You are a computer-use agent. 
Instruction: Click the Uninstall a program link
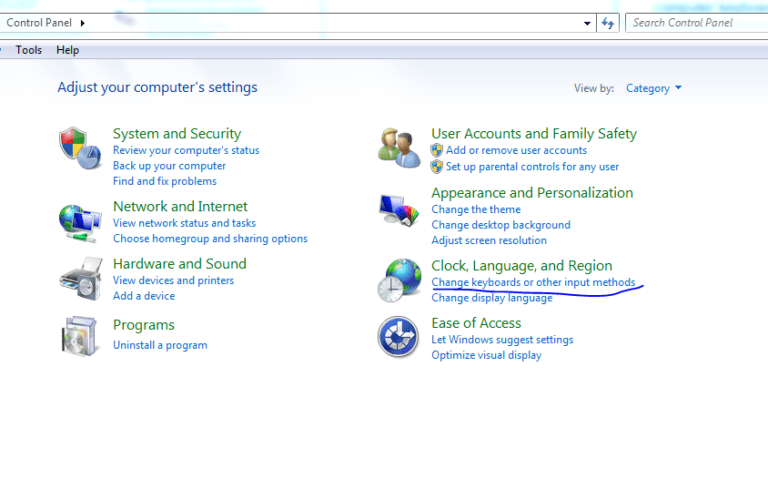click(x=160, y=345)
